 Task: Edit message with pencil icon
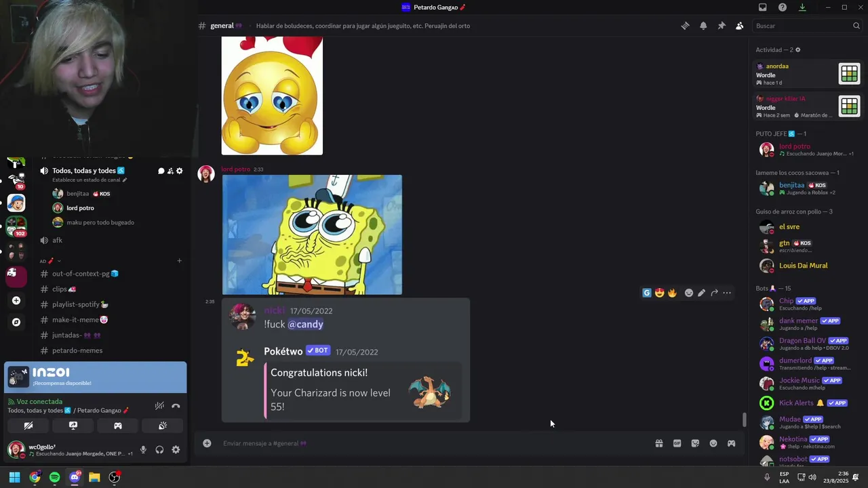702,293
